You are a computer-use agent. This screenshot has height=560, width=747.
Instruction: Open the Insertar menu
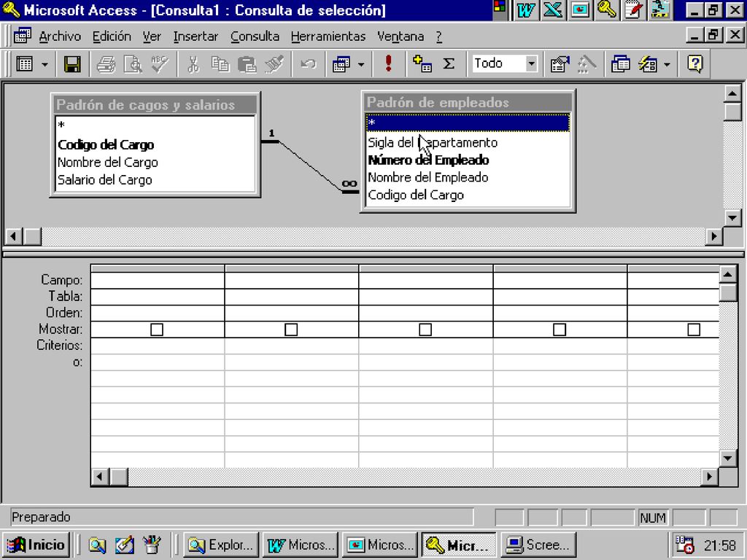point(196,36)
